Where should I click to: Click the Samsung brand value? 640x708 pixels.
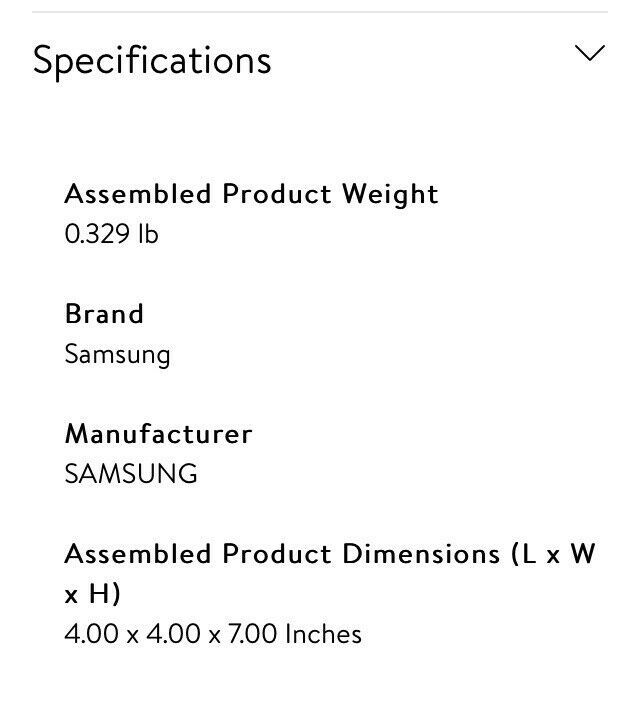pos(117,355)
